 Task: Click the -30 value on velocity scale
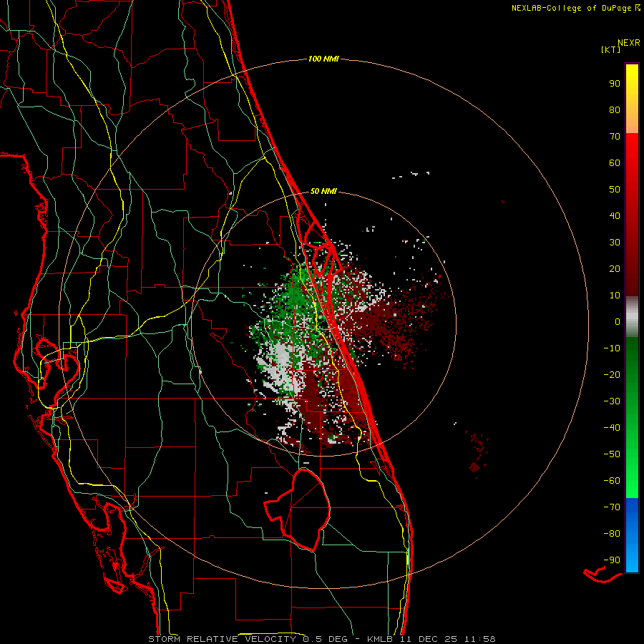[x=612, y=401]
